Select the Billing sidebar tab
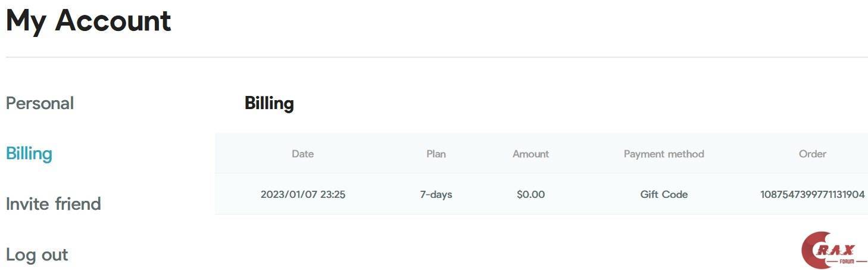 (29, 154)
